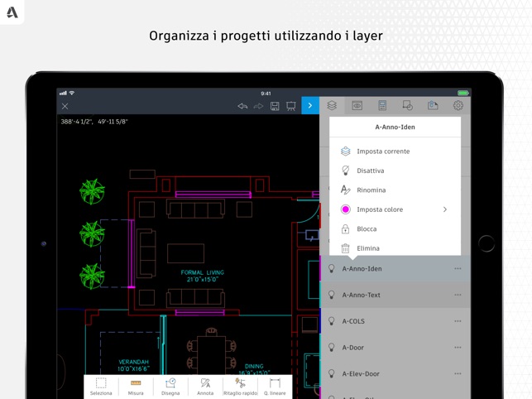Expand Imposta colore submenu chevron

point(445,209)
